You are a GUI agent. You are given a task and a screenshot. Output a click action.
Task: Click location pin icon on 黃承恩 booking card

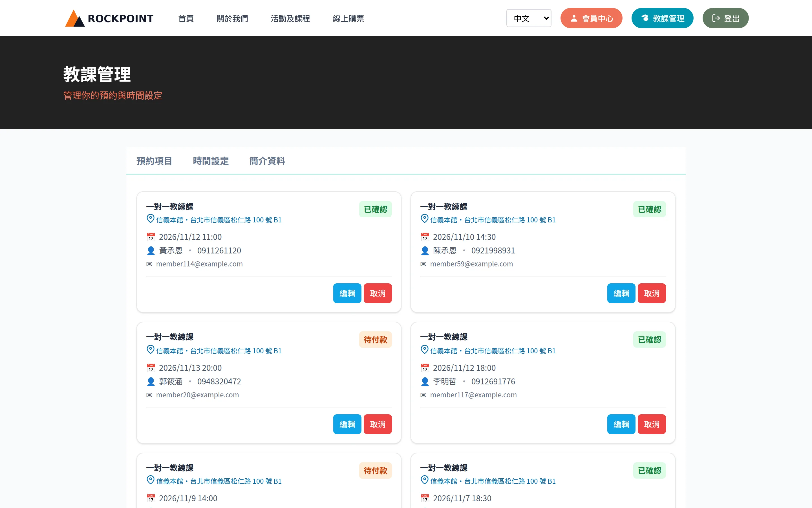click(151, 219)
